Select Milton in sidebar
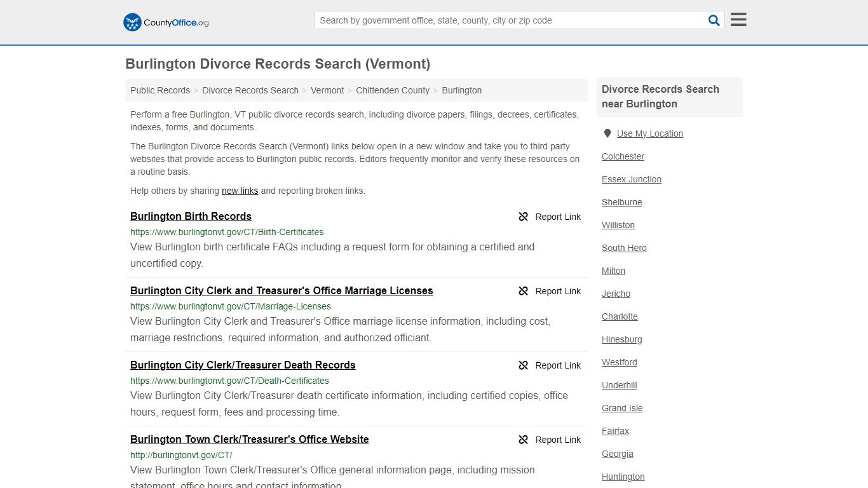 (x=614, y=271)
